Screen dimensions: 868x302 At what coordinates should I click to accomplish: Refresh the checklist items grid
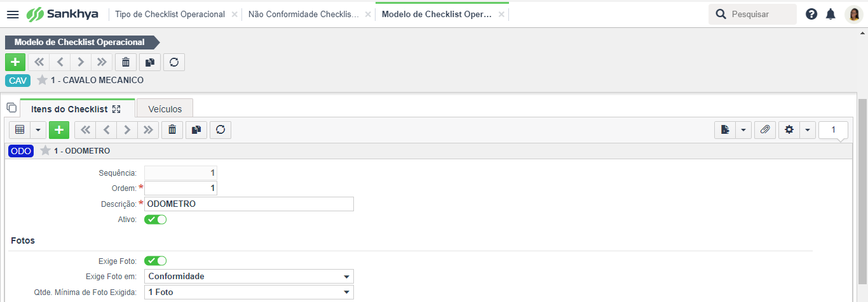tap(220, 130)
